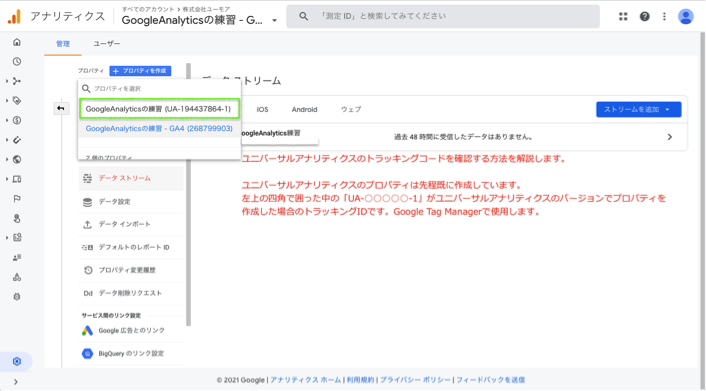The width and height of the screenshot is (706, 391).
Task: Select the iOS stream filter tab
Action: click(262, 109)
